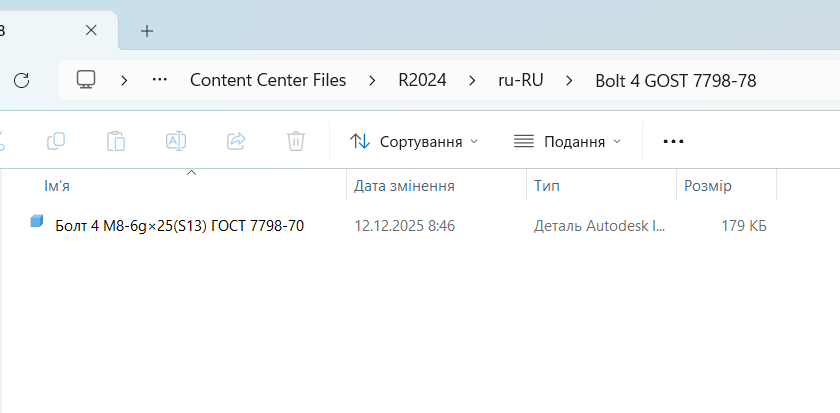This screenshot has height=413, width=840.
Task: Close the current File Explorer tab
Action: pos(91,31)
